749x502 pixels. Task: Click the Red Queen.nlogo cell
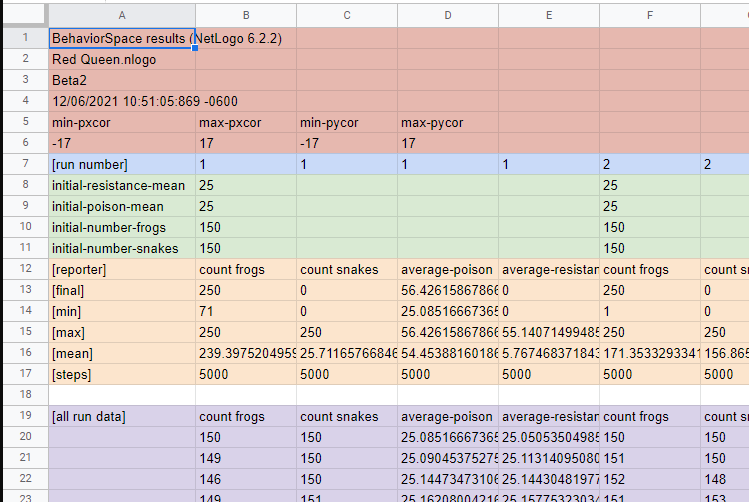[x=121, y=59]
